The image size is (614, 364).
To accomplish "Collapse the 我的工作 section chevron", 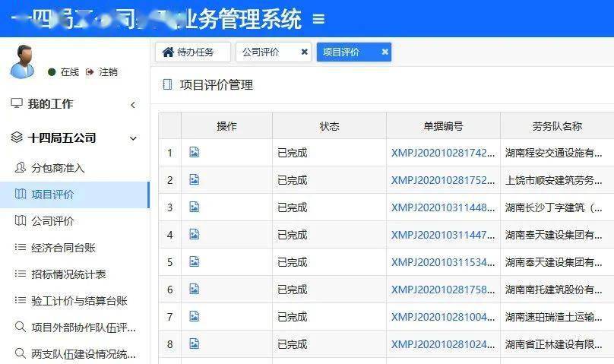I will pyautogui.click(x=133, y=104).
